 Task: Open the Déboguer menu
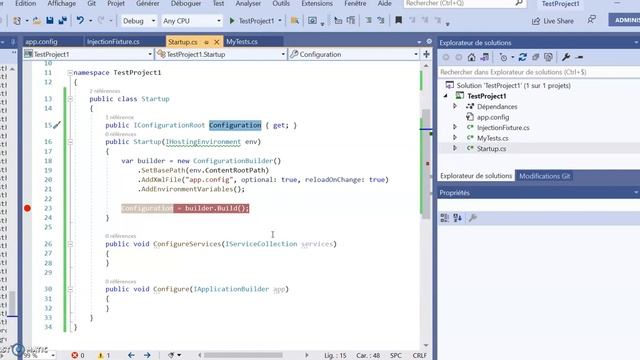[186, 4]
